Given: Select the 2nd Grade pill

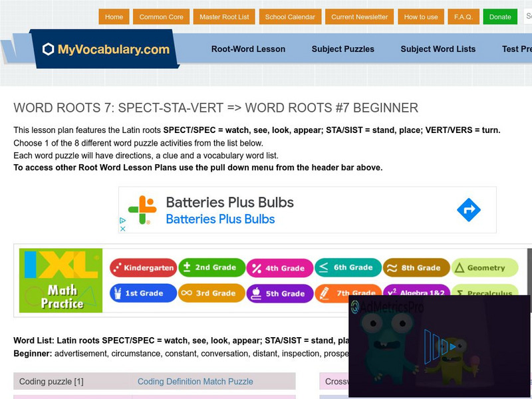Looking at the screenshot, I should (x=211, y=267).
